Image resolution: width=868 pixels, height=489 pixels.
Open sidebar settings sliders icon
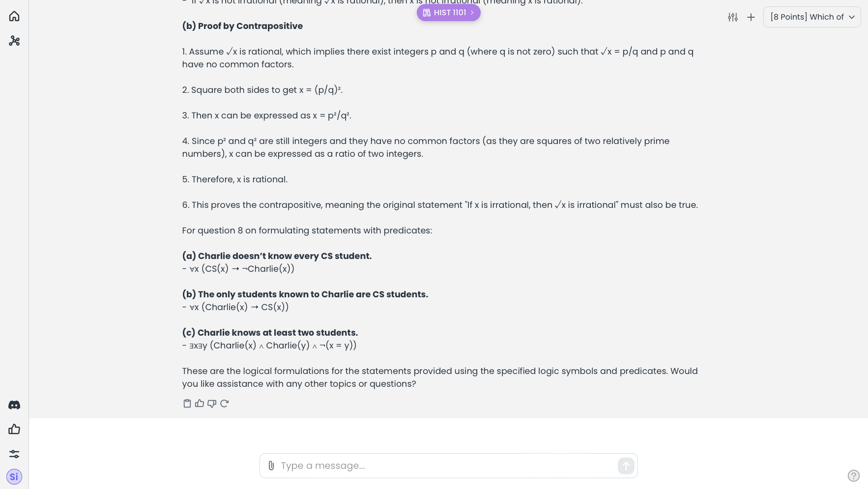tap(14, 454)
